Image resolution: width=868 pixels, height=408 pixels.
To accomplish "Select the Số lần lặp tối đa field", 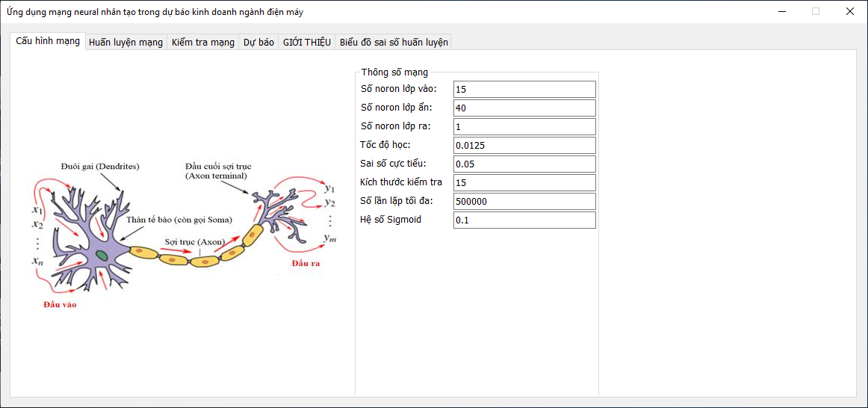I will pos(524,202).
